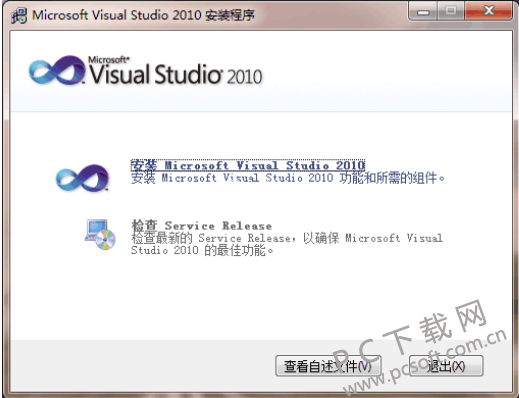Close the installer window with the X
This screenshot has width=519, height=398.
[489, 11]
